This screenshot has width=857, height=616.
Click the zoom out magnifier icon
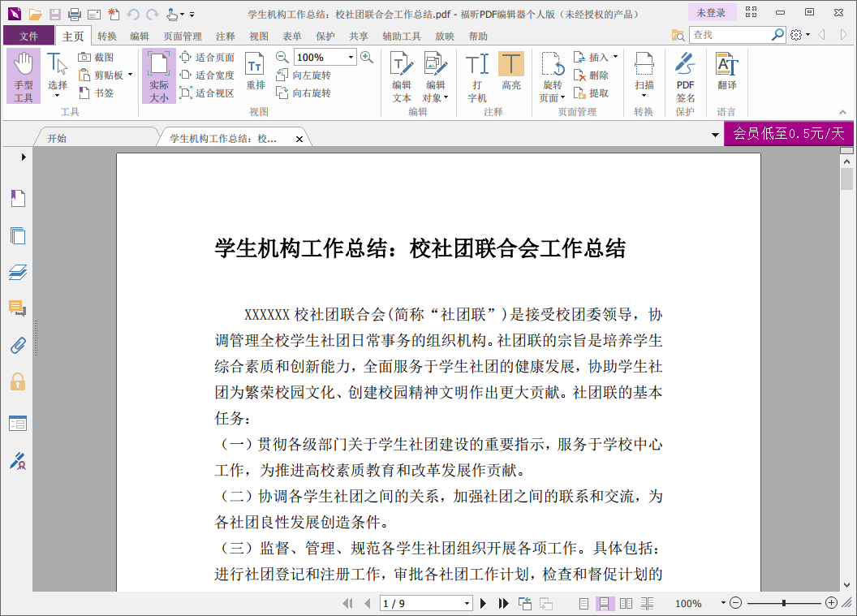click(282, 57)
